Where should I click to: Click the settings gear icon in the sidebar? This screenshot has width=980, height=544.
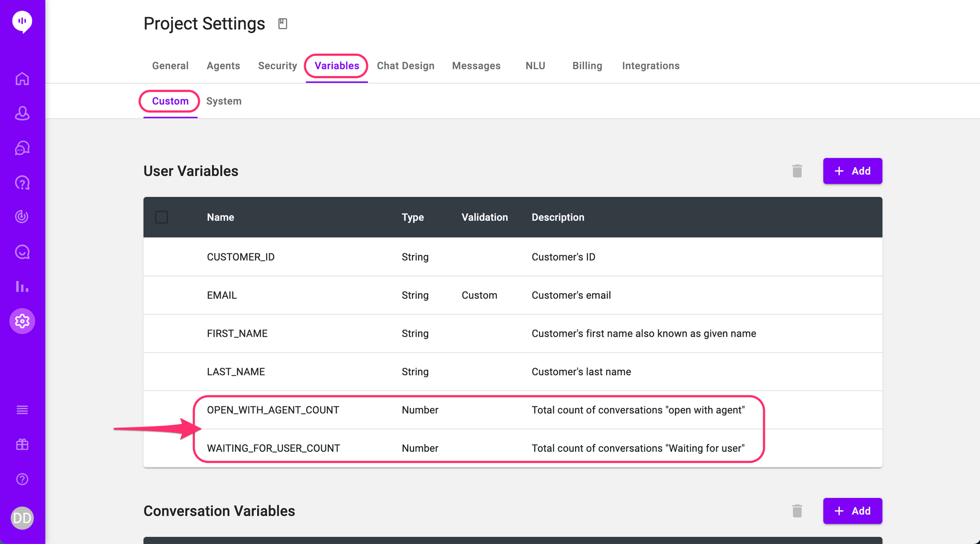coord(22,321)
